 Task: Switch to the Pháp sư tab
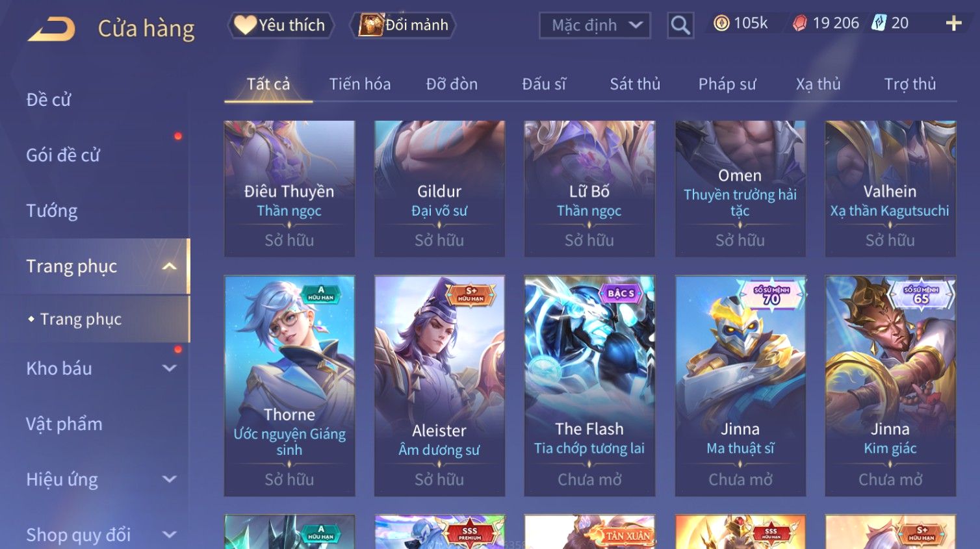[x=727, y=84]
